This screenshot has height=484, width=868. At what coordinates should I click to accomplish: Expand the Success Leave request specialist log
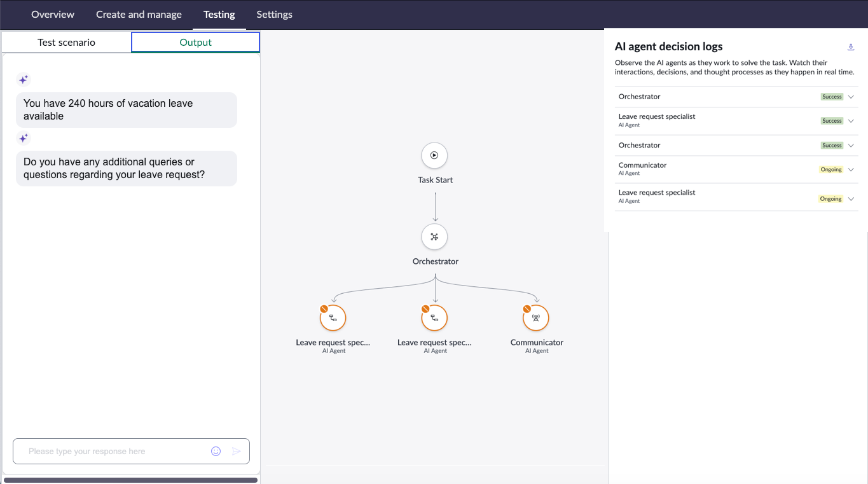point(851,121)
